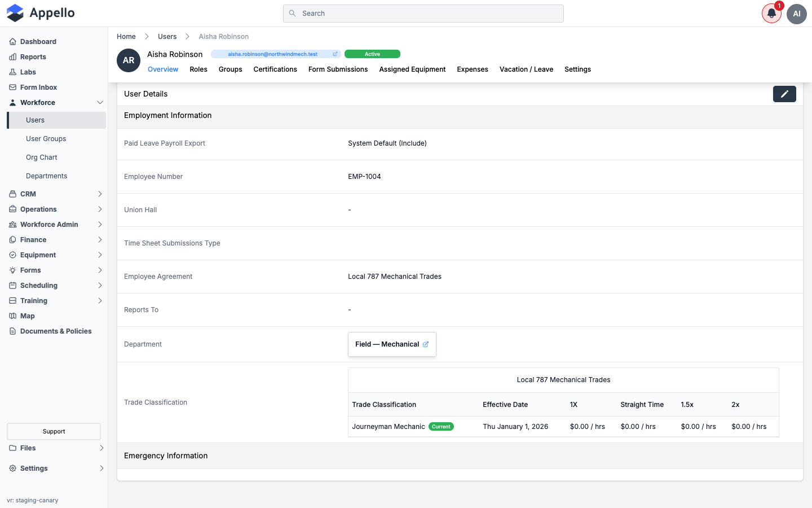Expand the Workforce Admin chevron
Viewport: 812px width, 508px height.
pyautogui.click(x=100, y=225)
